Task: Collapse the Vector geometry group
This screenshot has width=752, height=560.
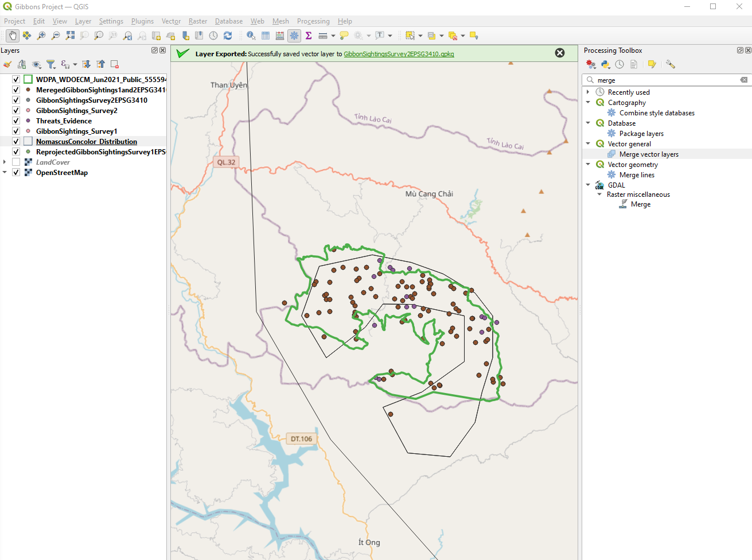Action: (x=588, y=164)
